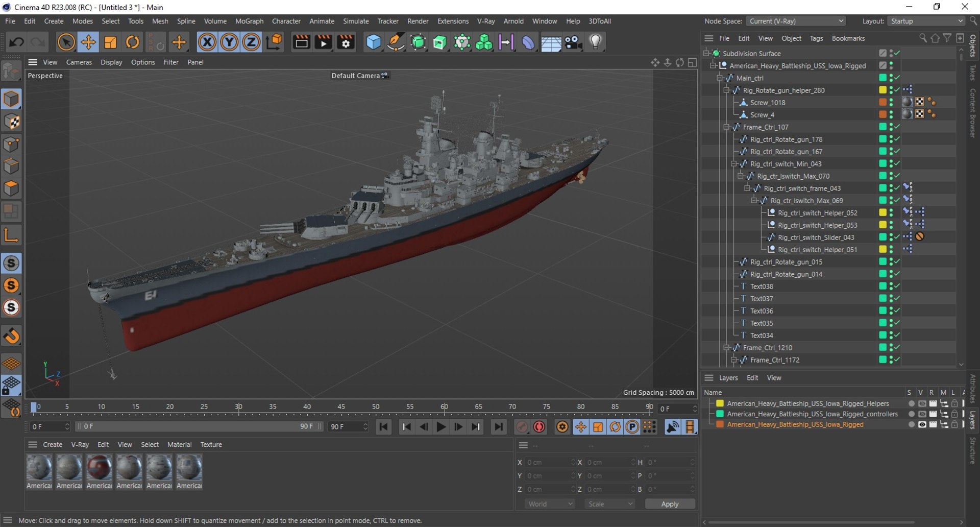Add a Camera object
This screenshot has height=527, width=980.
click(x=573, y=42)
